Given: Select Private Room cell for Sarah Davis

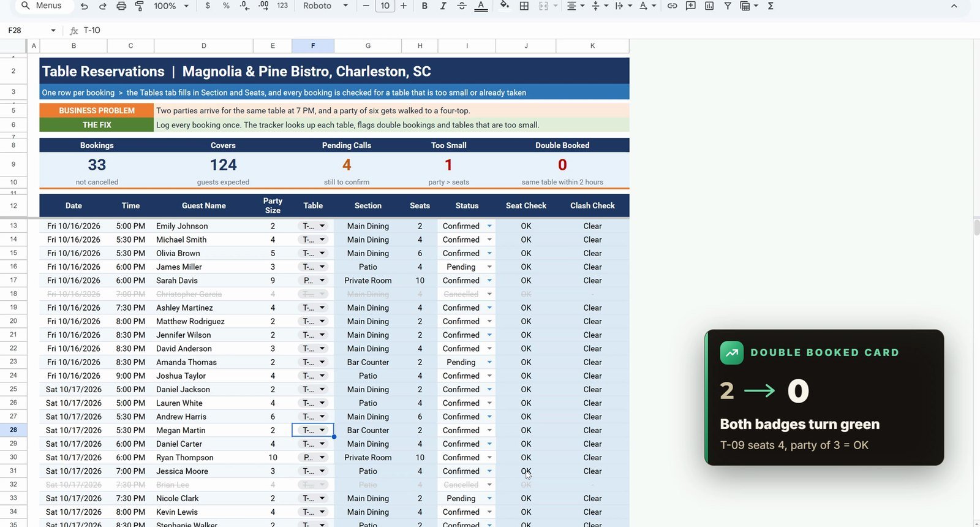Looking at the screenshot, I should (x=368, y=281).
